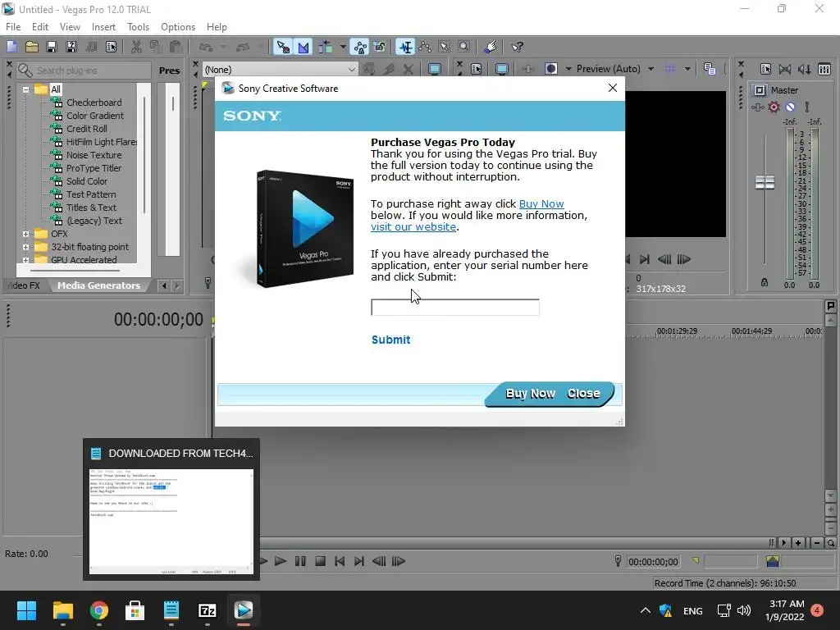Toggle Dim Output on Master Bus
This screenshot has width=840, height=630.
coord(804,69)
